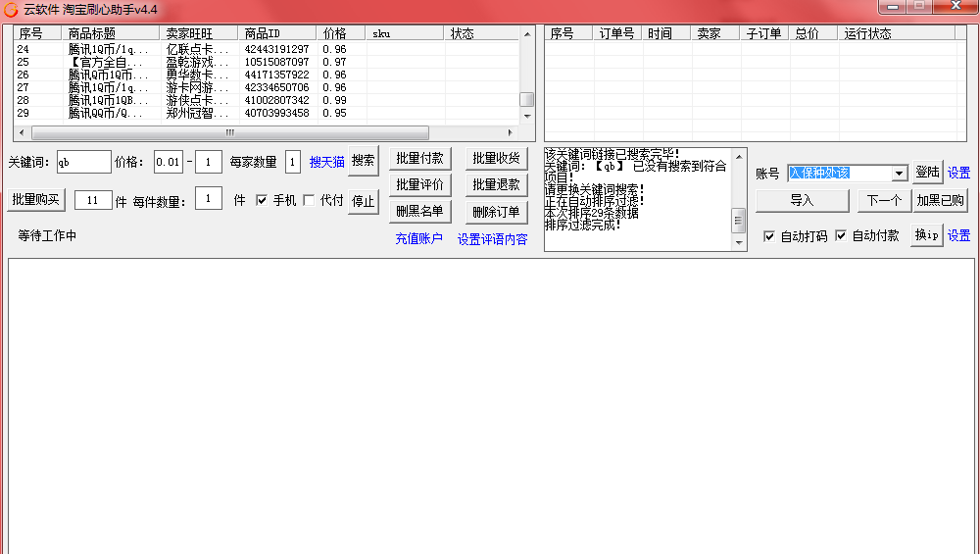Screen dimensions: 980x554
Task: Click product list scroll down arrow
Action: tap(527, 117)
